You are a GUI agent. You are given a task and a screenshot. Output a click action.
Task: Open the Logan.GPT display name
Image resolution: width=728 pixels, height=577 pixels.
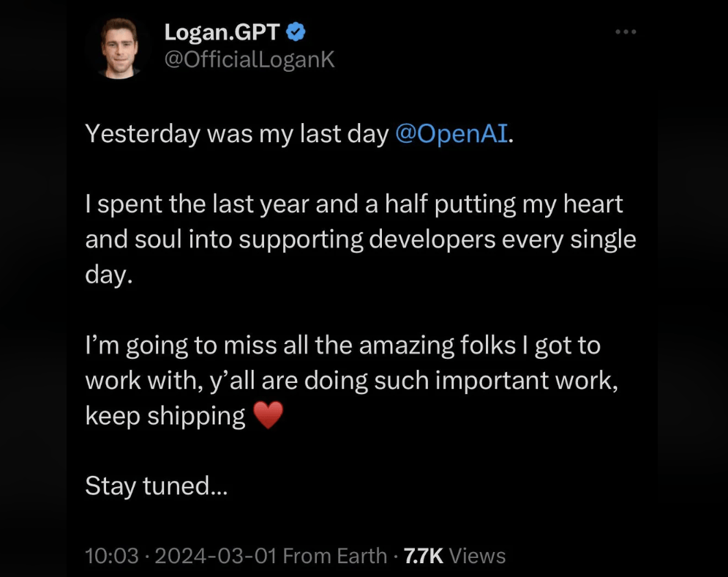coord(222,32)
